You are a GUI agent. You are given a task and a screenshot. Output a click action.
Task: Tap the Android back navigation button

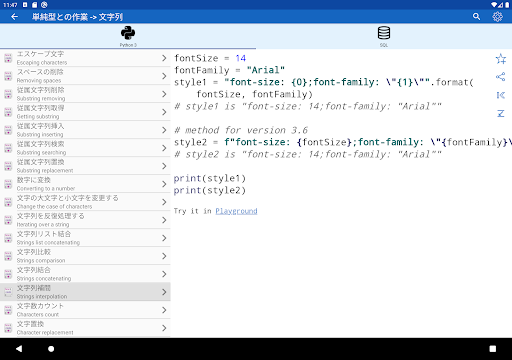pos(19,349)
